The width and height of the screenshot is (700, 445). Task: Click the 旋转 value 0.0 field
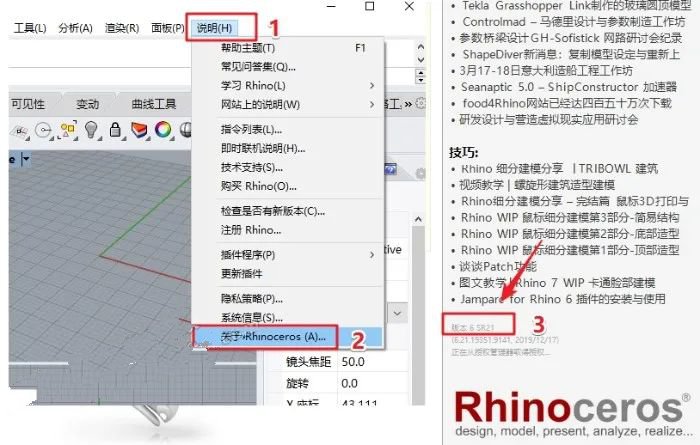click(373, 383)
